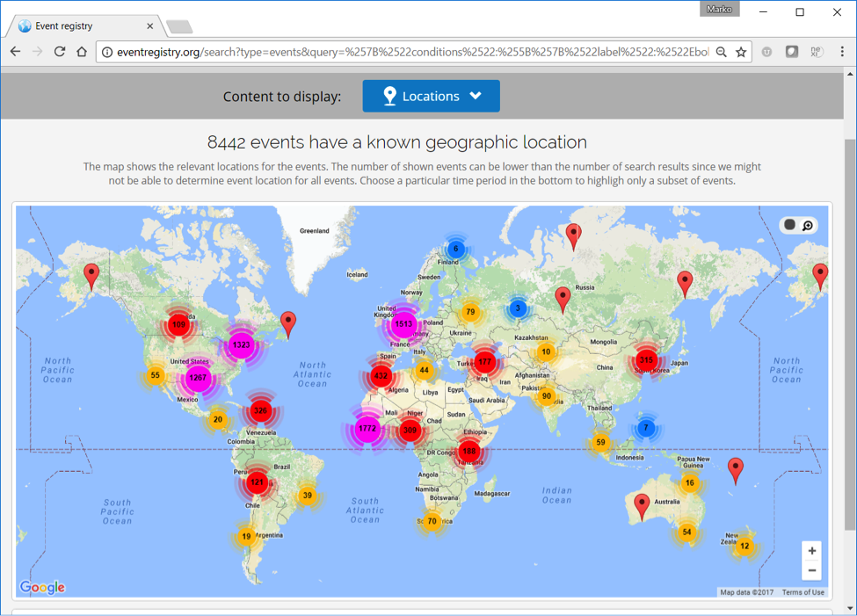The width and height of the screenshot is (857, 616).
Task: Zoom in the map with plus button
Action: click(x=812, y=551)
